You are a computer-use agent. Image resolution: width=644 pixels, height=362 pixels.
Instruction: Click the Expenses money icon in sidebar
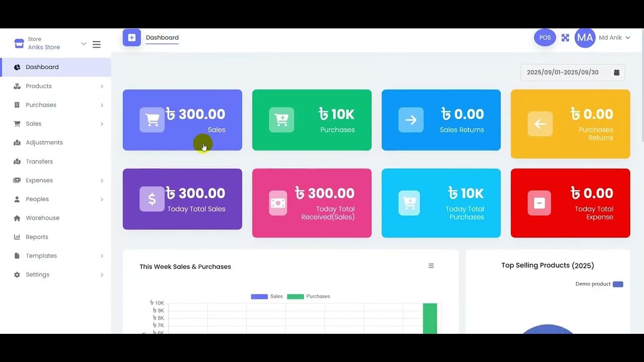pos(17,180)
